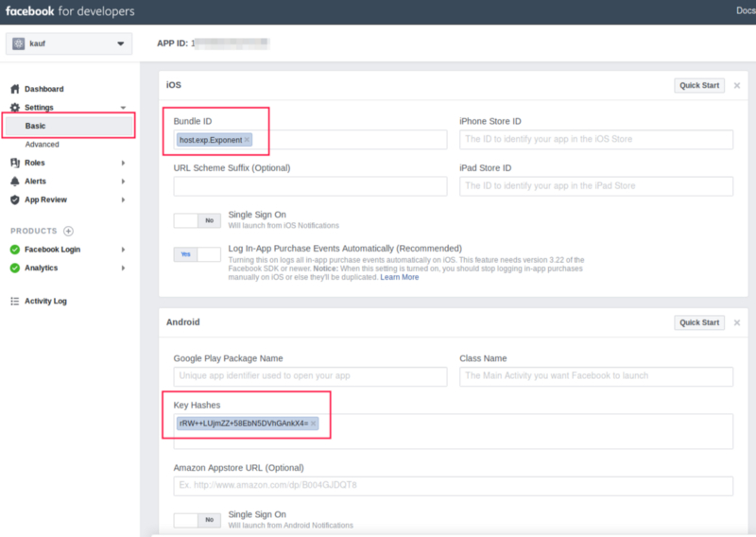Screen dimensions: 756x537
Task: Open the App Review menu item
Action: point(45,199)
